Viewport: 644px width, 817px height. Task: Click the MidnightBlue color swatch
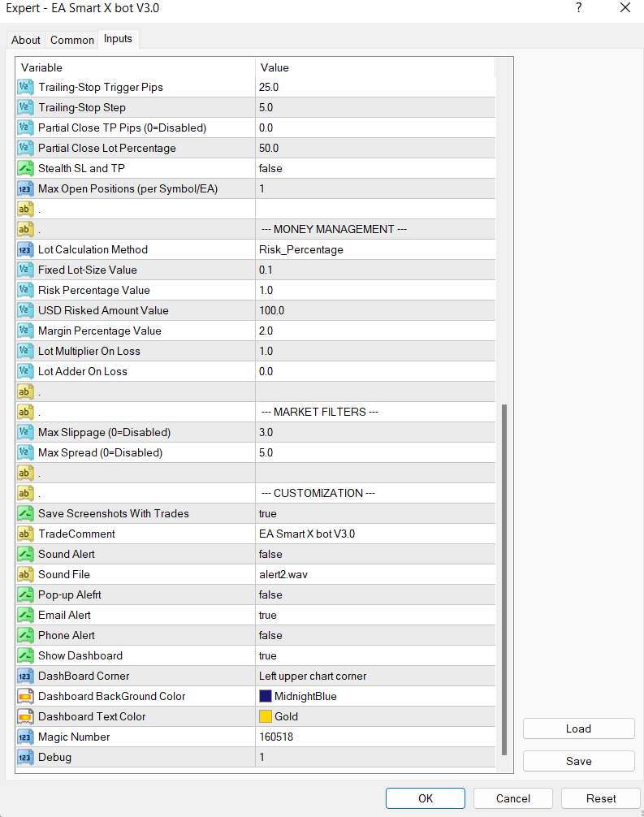pos(266,696)
